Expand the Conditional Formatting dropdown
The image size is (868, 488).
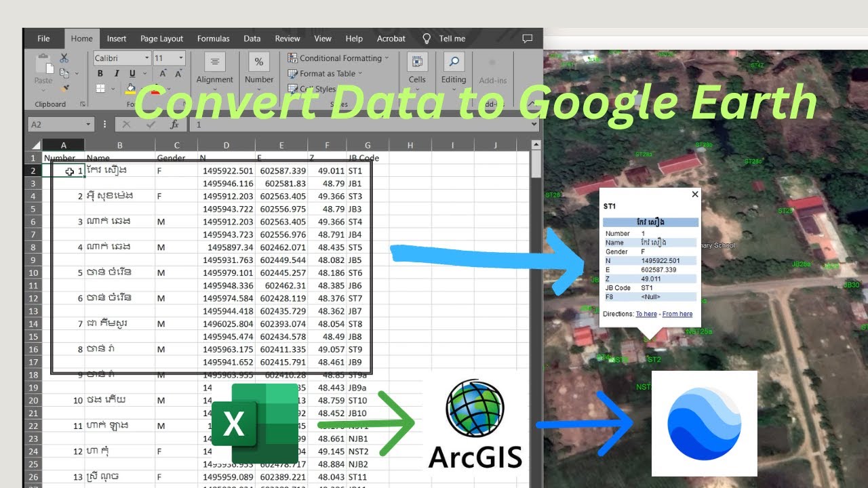(387, 58)
